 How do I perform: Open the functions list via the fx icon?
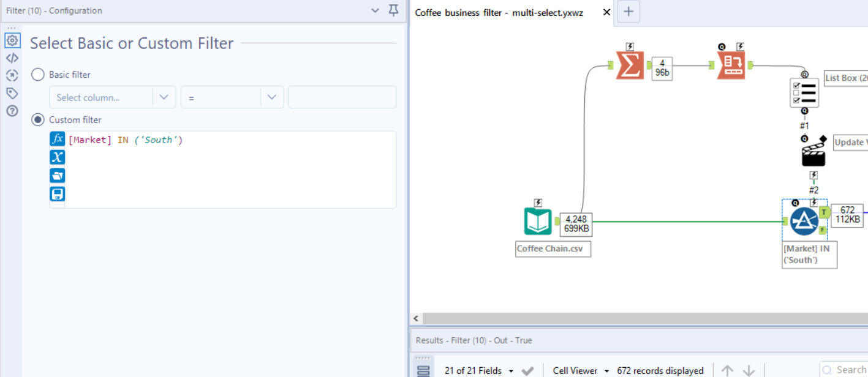(57, 138)
